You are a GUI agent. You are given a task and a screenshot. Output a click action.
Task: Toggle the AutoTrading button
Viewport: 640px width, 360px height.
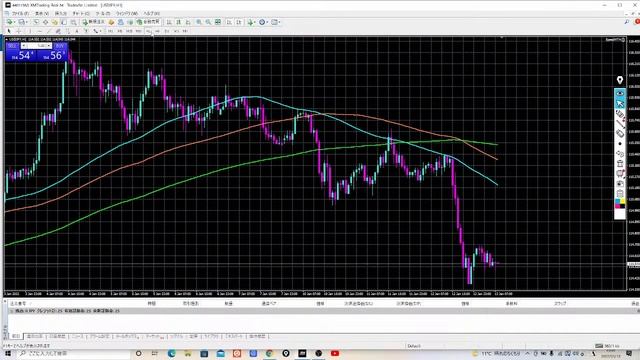(148, 22)
